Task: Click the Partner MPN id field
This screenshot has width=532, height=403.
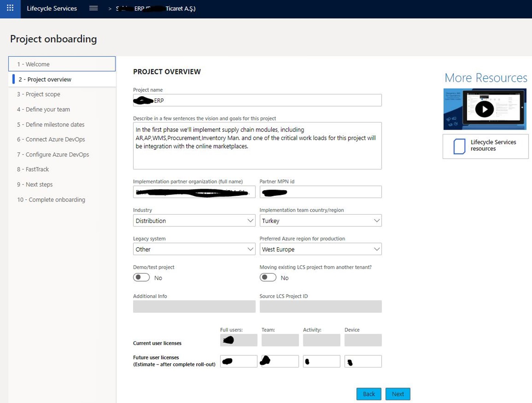Action: coord(321,192)
